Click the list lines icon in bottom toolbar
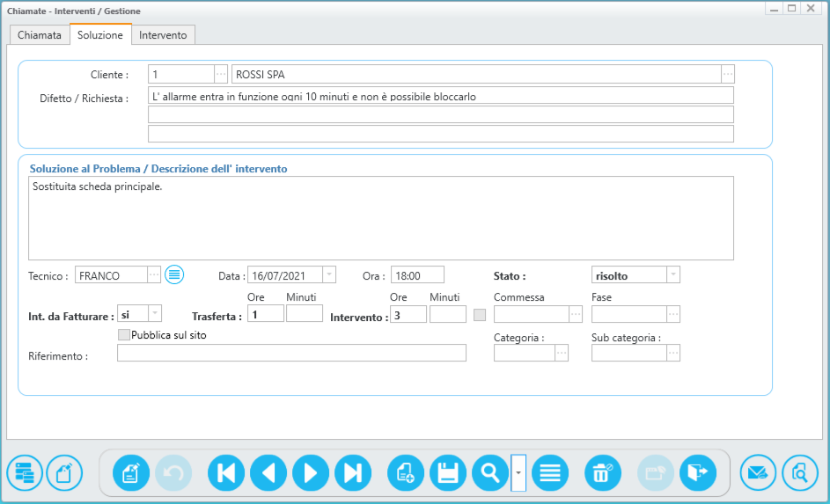This screenshot has width=830, height=504. click(550, 473)
